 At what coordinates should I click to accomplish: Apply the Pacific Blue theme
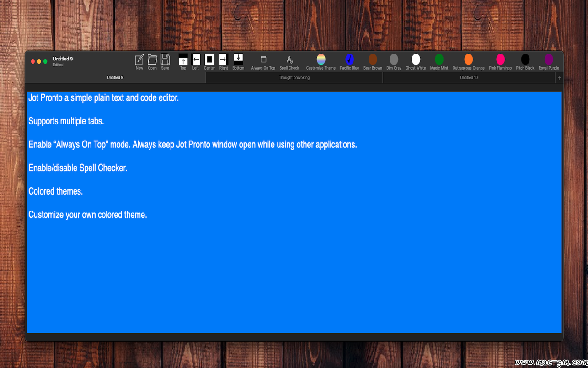point(349,59)
